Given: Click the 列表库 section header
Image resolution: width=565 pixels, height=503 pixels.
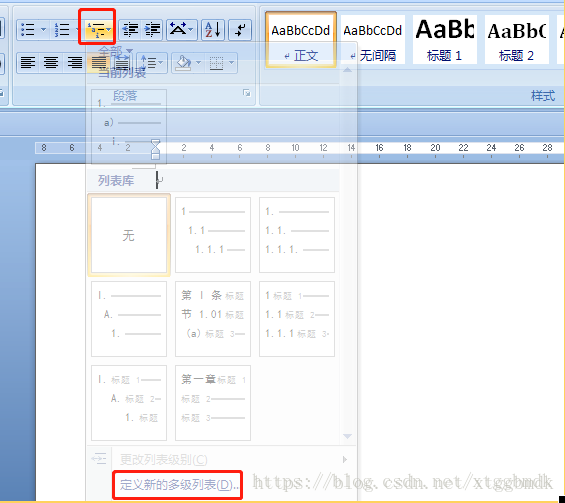Looking at the screenshot, I should coord(116,181).
